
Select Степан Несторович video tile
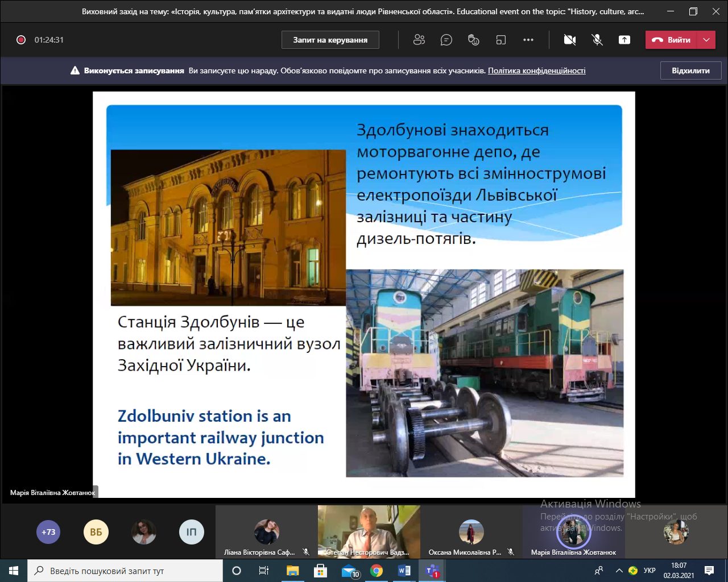coord(369,531)
